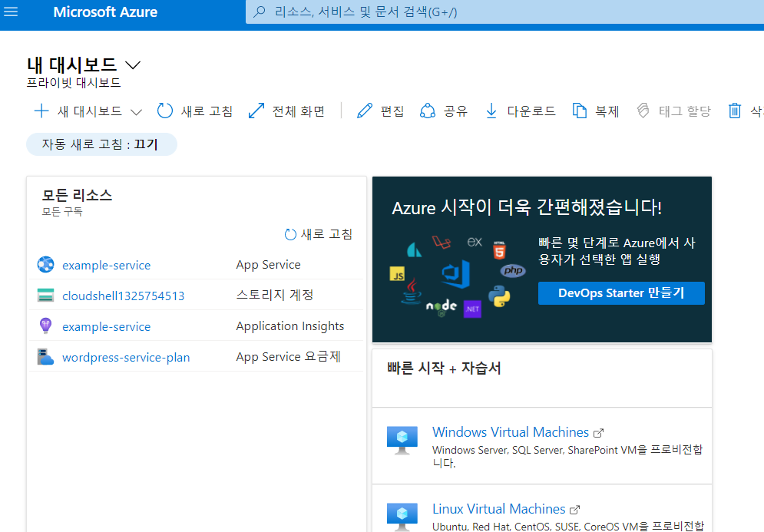
Task: Click the 전체 화면 toolbar label
Action: (x=298, y=111)
